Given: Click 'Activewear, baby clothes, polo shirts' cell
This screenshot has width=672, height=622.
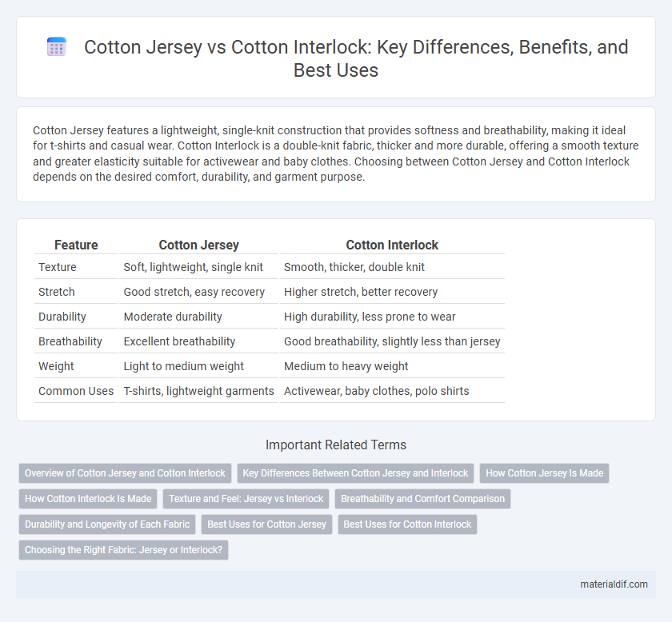Looking at the screenshot, I should pos(392,391).
